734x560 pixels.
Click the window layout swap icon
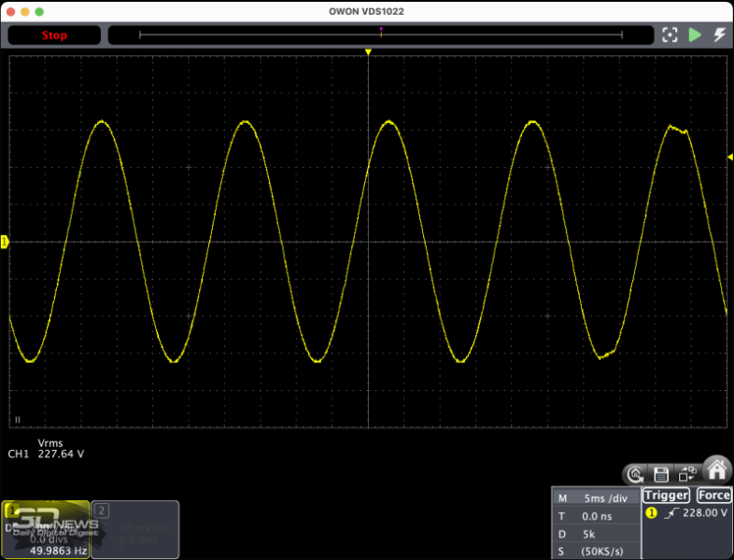tap(686, 473)
